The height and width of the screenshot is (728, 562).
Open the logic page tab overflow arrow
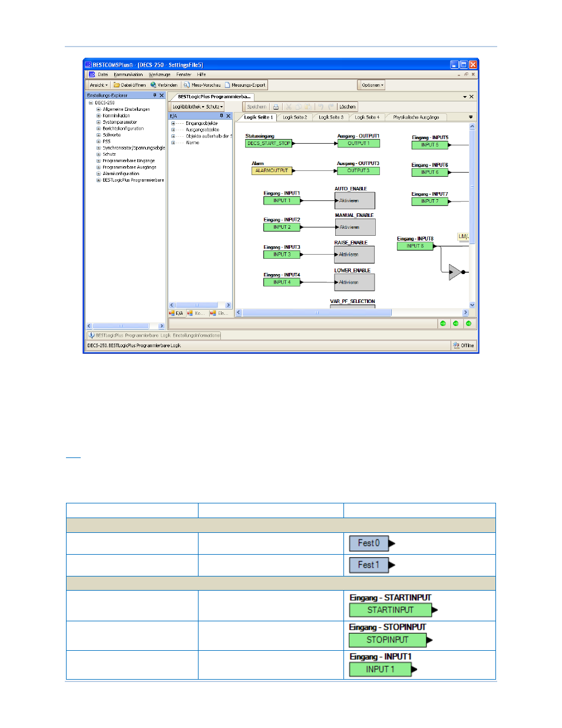[471, 117]
